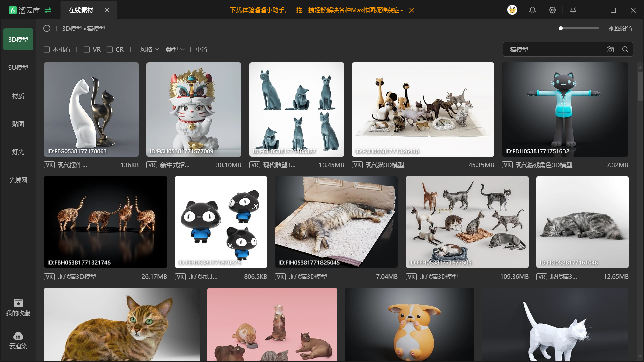Image resolution: width=644 pixels, height=362 pixels.
Task: Click the VR badge of the 109.36MB model
Action: pos(411,277)
